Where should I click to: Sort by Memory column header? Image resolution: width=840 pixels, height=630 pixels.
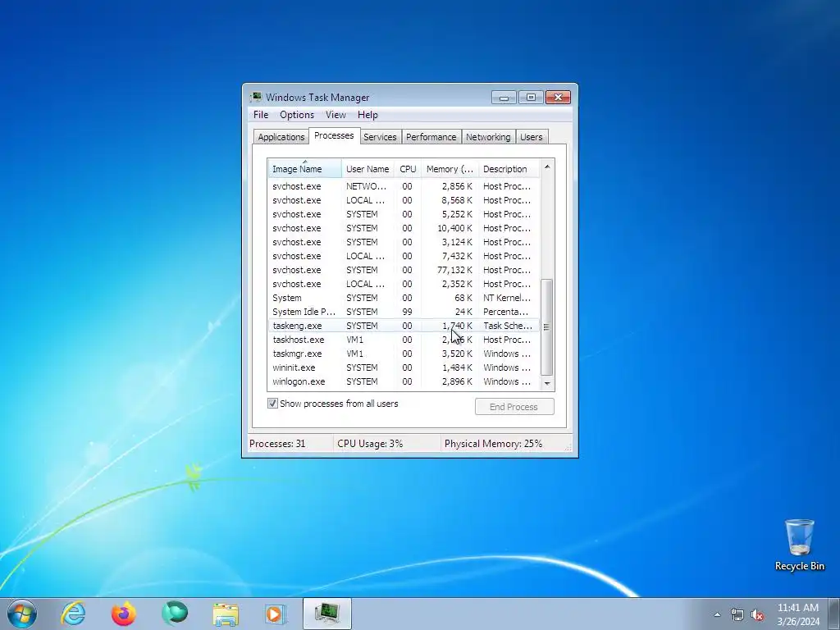point(450,169)
